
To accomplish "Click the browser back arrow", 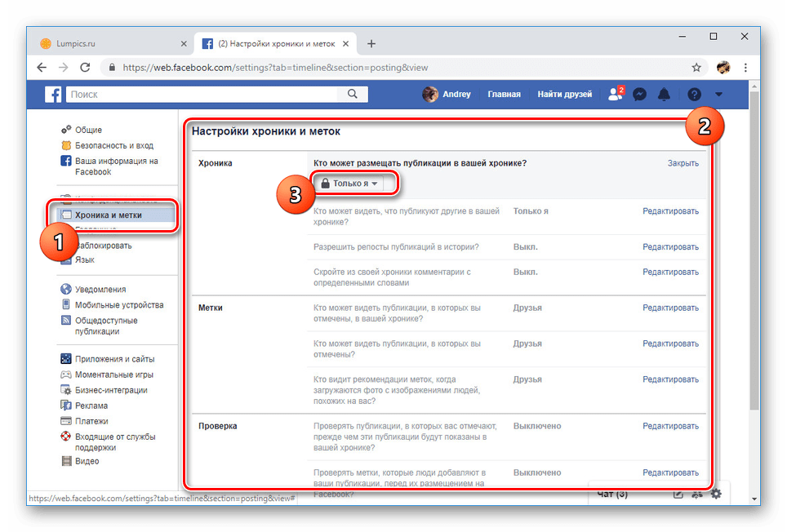I will [x=42, y=68].
